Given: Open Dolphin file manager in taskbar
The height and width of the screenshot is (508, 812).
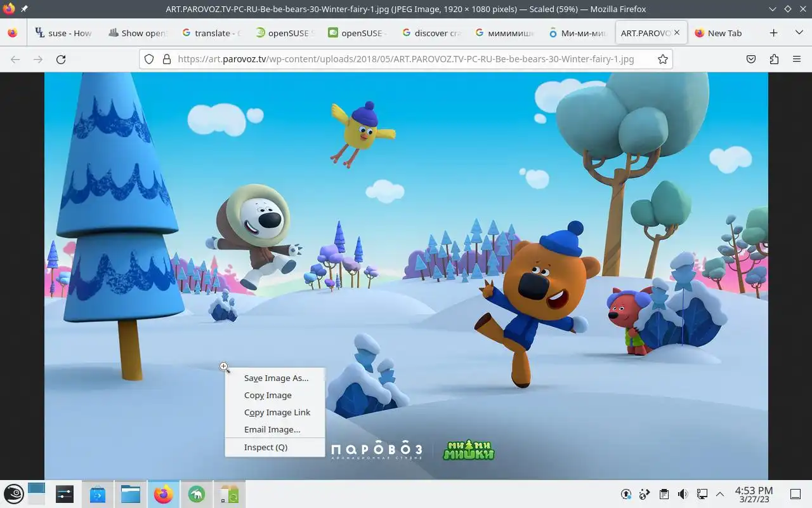Looking at the screenshot, I should tap(131, 494).
